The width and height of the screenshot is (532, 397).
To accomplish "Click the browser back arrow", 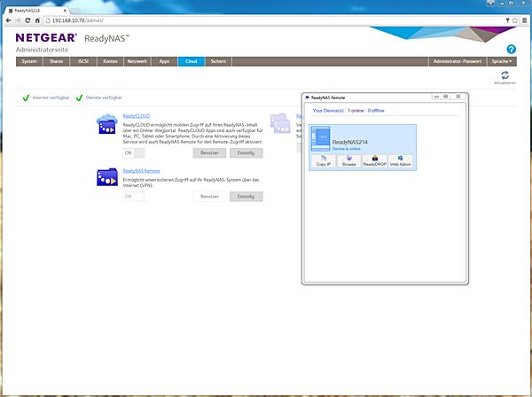I will pyautogui.click(x=9, y=20).
